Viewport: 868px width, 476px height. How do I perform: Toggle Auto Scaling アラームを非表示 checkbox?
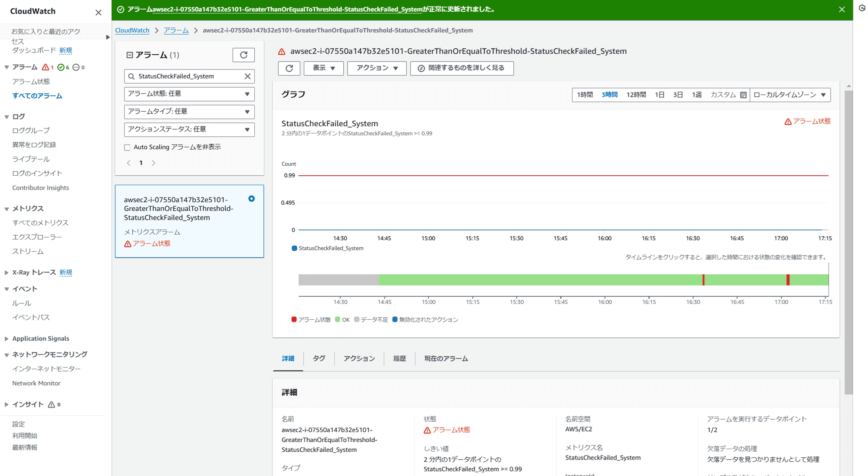pos(127,148)
